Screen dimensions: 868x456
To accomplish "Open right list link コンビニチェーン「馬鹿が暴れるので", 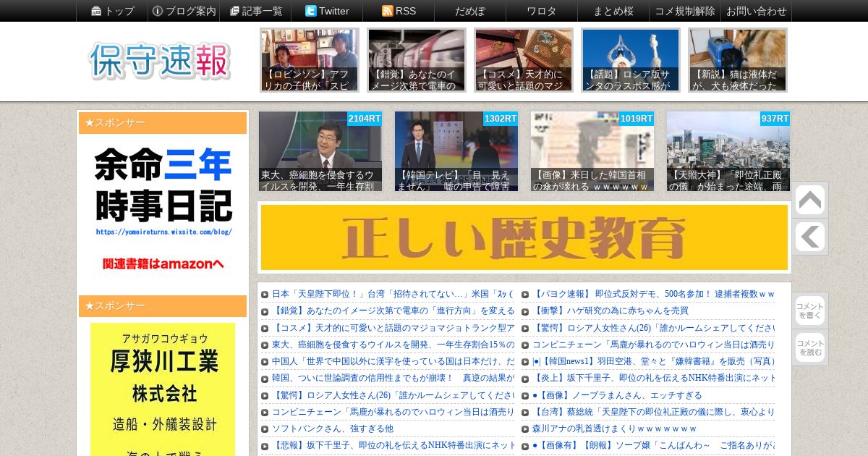I will click(653, 345).
